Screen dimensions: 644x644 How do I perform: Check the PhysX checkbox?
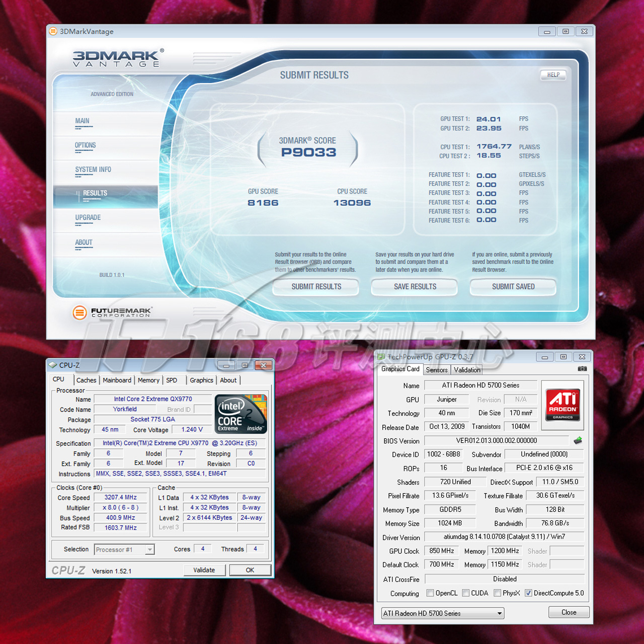[498, 593]
